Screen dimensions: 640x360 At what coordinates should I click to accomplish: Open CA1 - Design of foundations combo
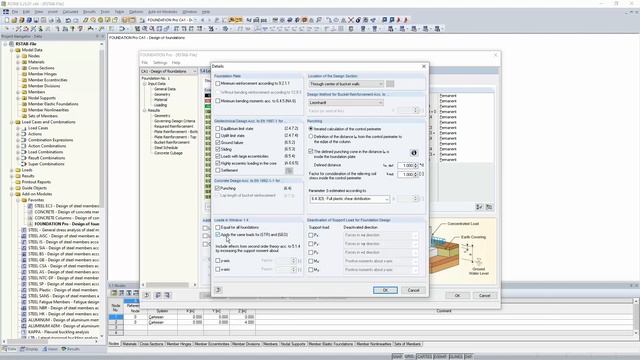(168, 71)
